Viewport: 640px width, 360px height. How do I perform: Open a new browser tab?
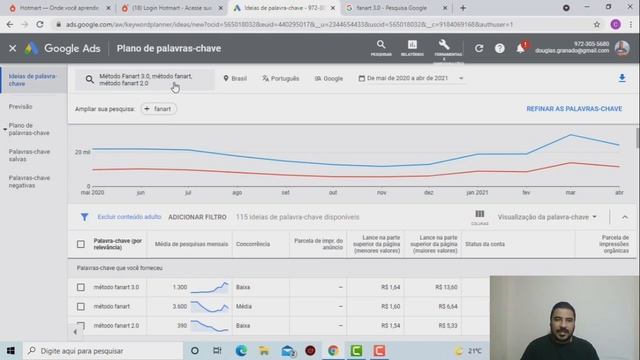coord(463,8)
